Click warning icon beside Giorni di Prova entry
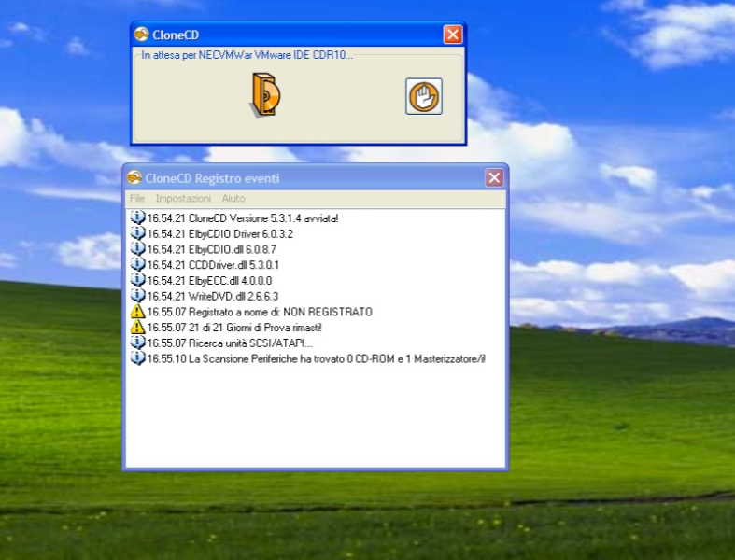 (137, 328)
